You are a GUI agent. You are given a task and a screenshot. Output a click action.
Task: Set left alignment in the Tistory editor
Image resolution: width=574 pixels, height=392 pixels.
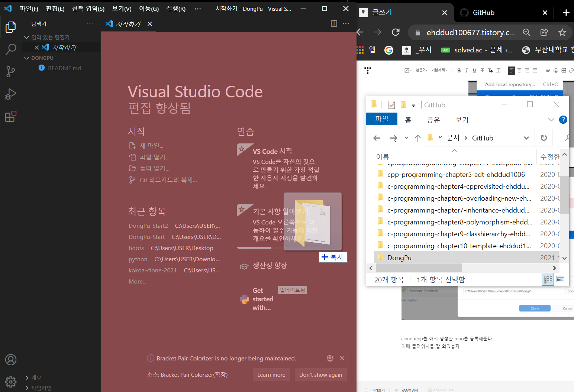(512, 70)
